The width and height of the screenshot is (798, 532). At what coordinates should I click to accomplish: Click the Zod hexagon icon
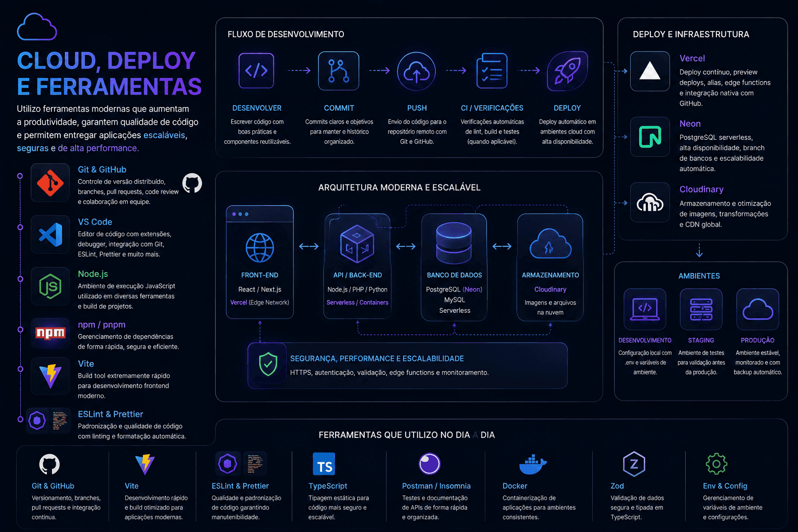point(634,464)
